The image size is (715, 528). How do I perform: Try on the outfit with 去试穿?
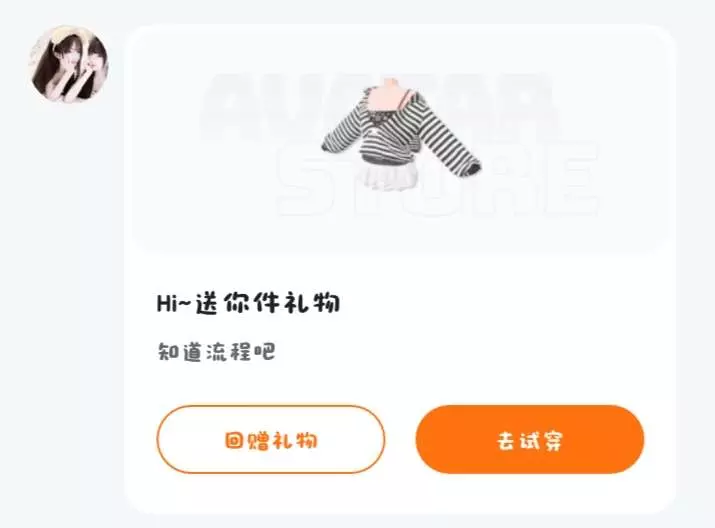click(530, 440)
